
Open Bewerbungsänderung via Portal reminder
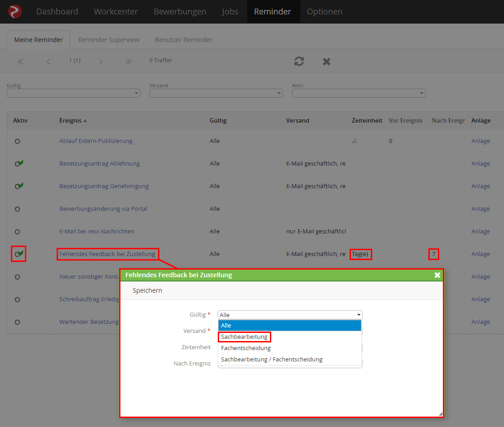point(103,209)
